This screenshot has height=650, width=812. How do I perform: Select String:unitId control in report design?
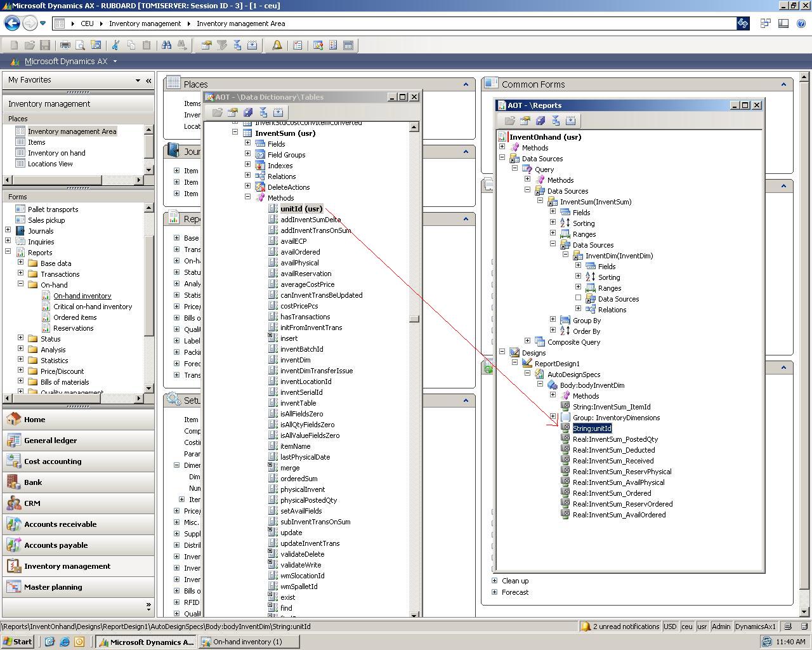(592, 428)
